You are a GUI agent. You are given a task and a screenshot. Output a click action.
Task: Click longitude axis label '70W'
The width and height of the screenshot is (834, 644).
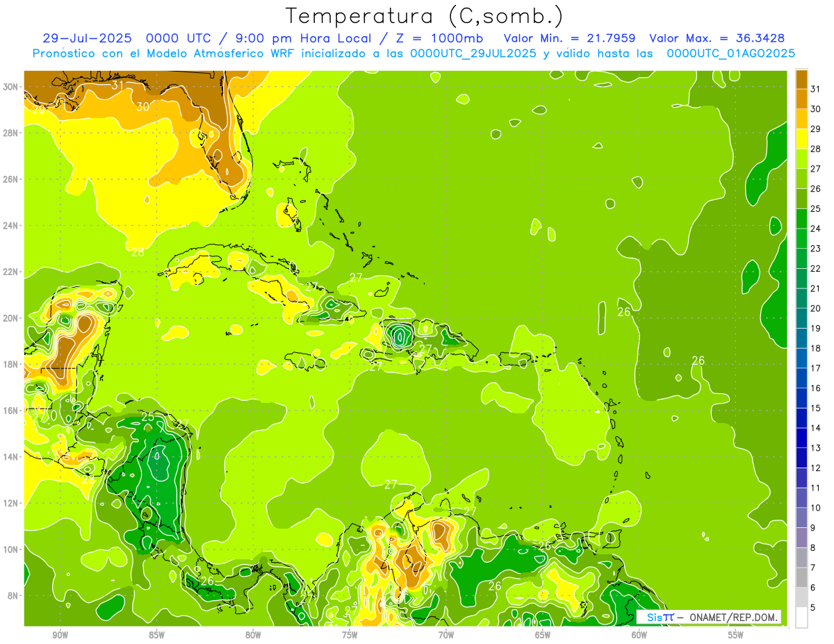click(446, 635)
